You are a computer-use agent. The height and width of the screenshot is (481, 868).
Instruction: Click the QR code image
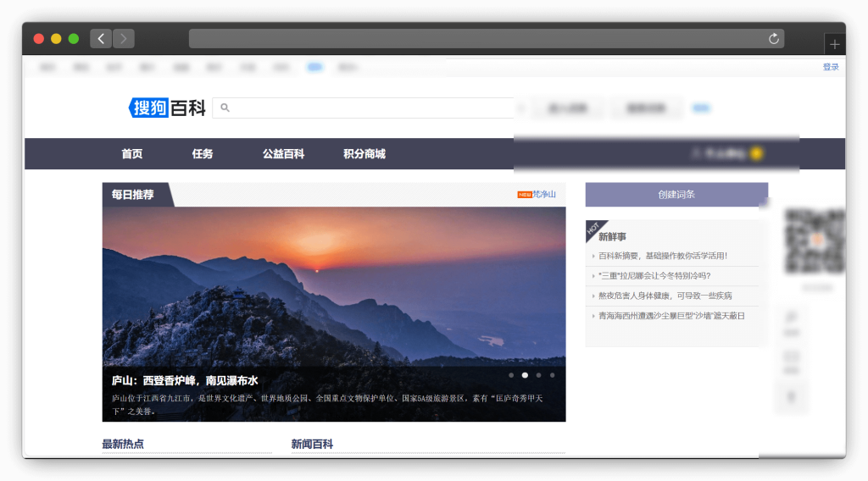[815, 241]
